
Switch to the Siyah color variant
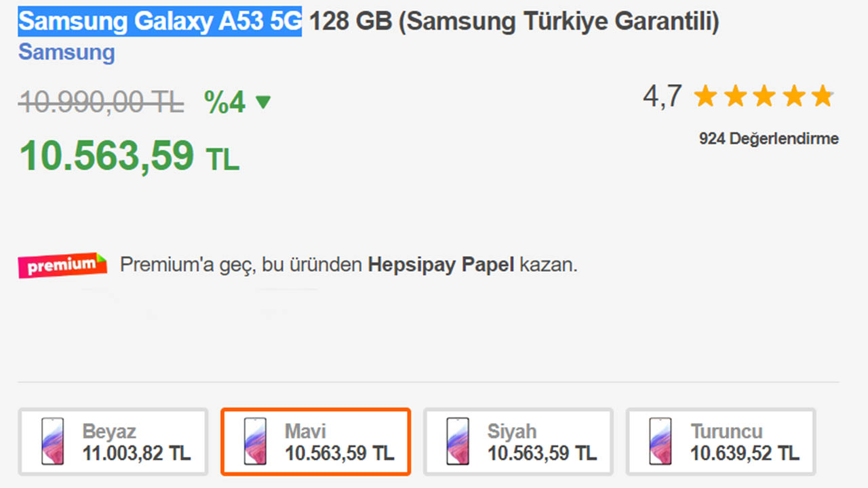pyautogui.click(x=518, y=441)
